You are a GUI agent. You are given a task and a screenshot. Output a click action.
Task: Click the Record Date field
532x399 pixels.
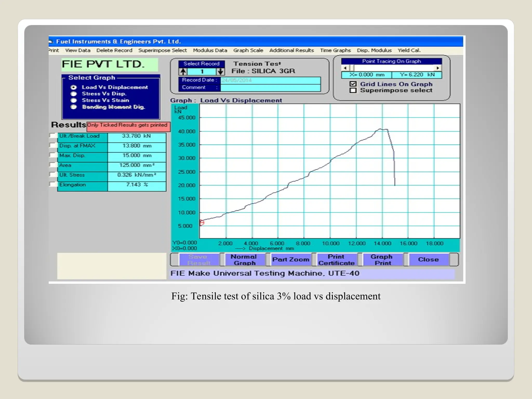(x=270, y=80)
